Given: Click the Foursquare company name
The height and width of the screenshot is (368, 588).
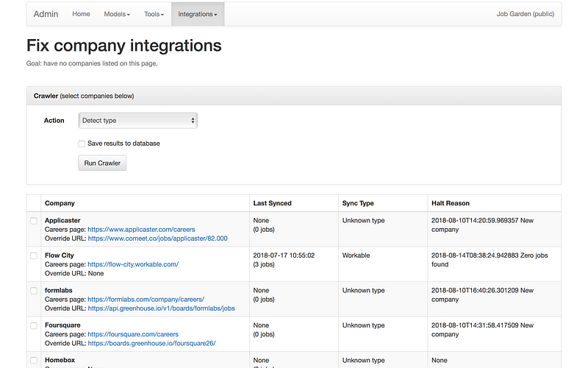Looking at the screenshot, I should (x=62, y=325).
